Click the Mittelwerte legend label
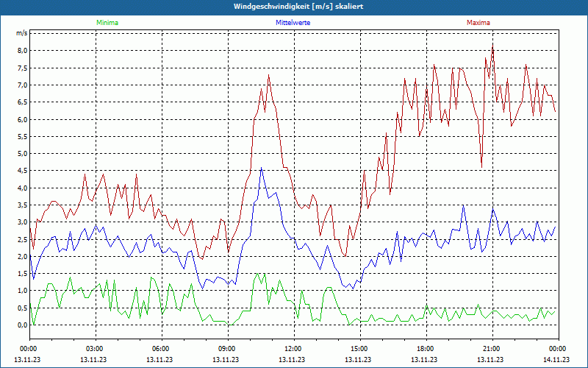 click(x=293, y=23)
